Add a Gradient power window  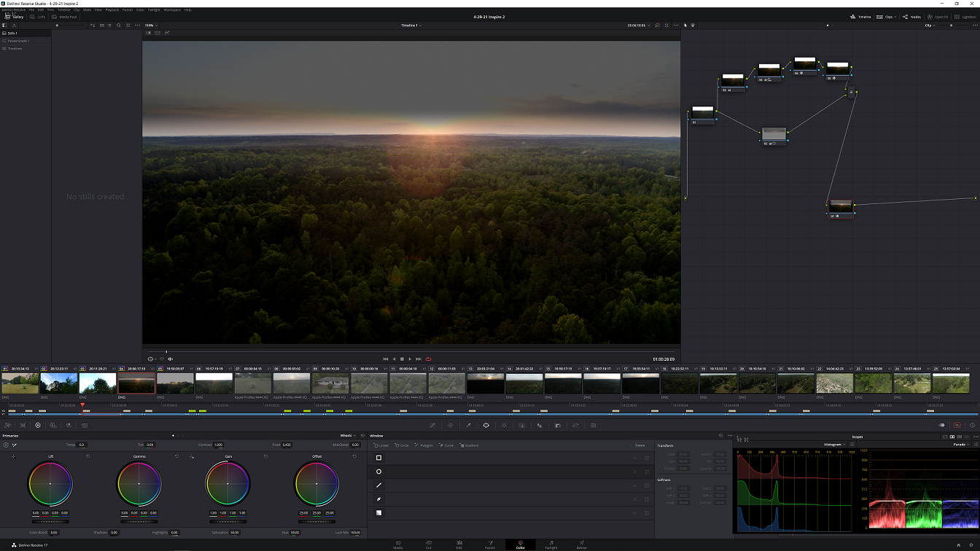click(x=469, y=445)
